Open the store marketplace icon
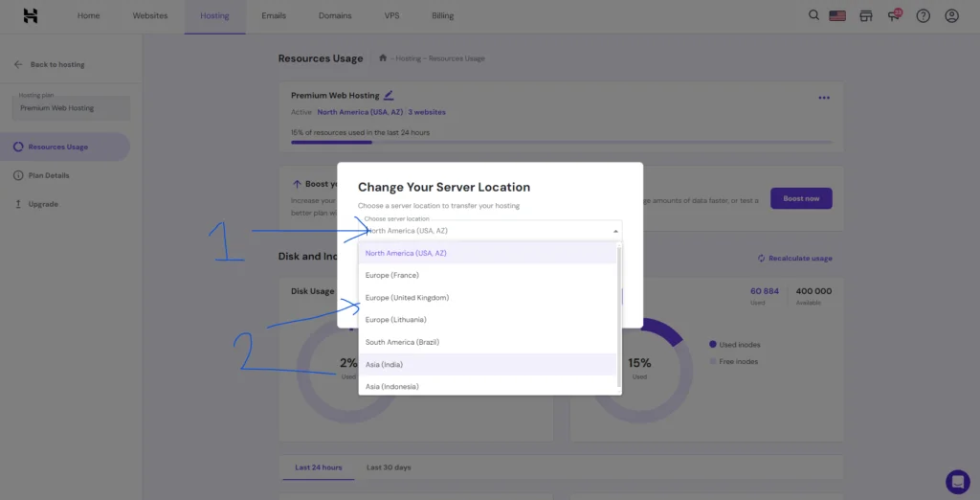This screenshot has height=500, width=980. (x=865, y=15)
